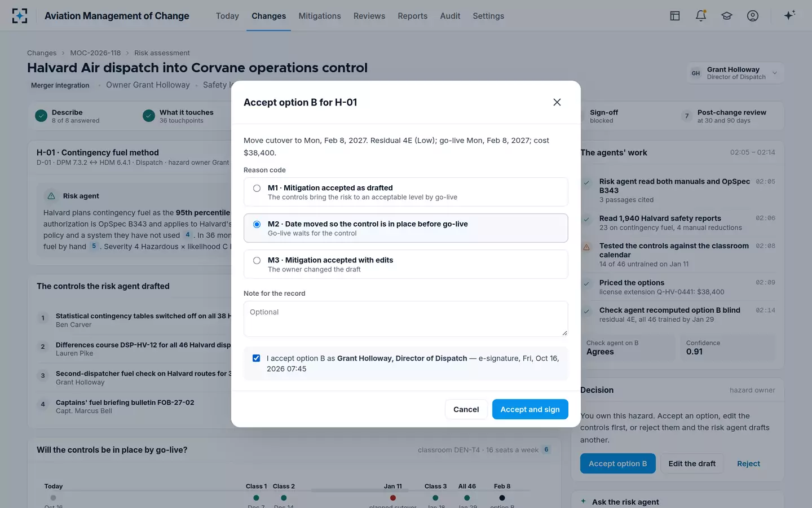Open the Mitigations tab

coord(320,16)
